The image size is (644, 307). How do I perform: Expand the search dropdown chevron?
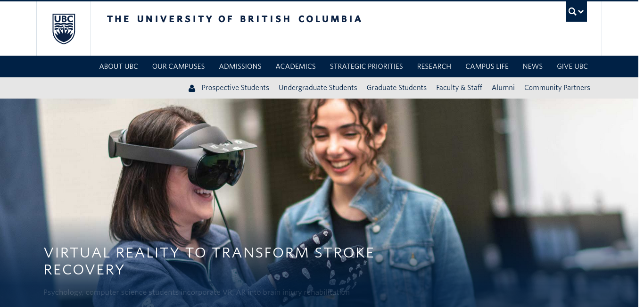[x=581, y=12]
